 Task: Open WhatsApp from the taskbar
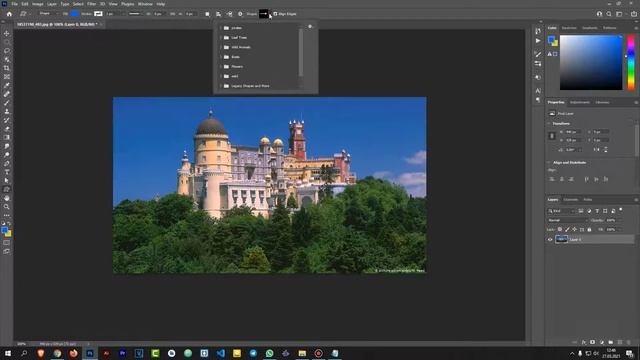pos(269,353)
